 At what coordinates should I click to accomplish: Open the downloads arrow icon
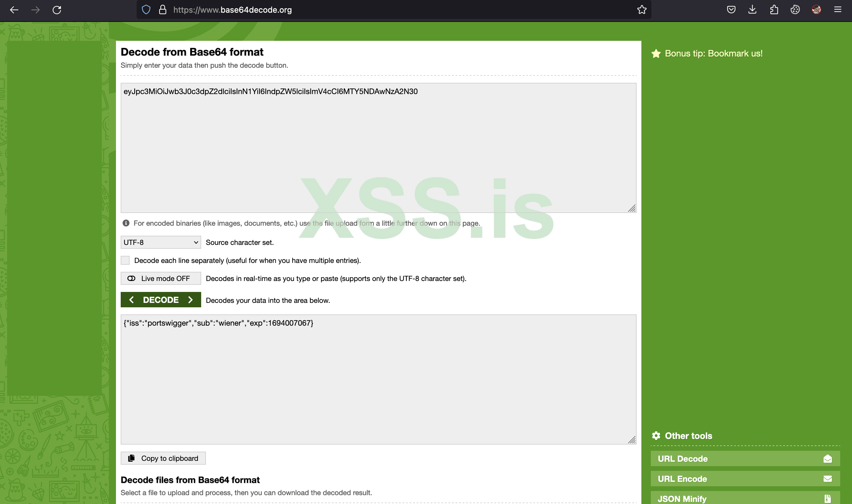(752, 10)
